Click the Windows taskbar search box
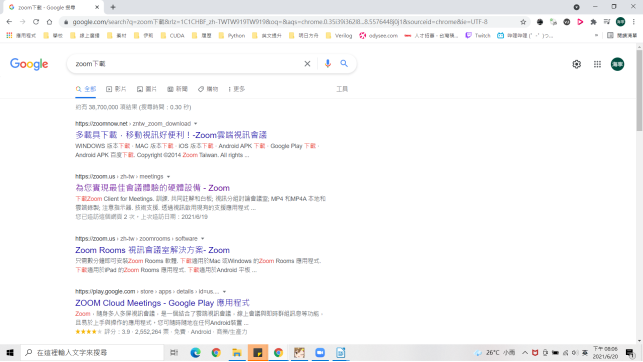The width and height of the screenshot is (643, 362). tap(92, 353)
